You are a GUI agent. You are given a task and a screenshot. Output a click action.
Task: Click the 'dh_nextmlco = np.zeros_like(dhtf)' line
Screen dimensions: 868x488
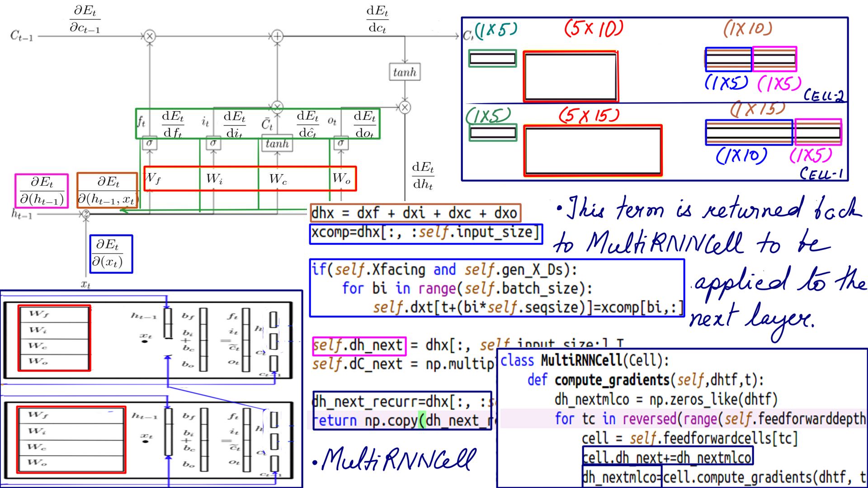tap(666, 399)
